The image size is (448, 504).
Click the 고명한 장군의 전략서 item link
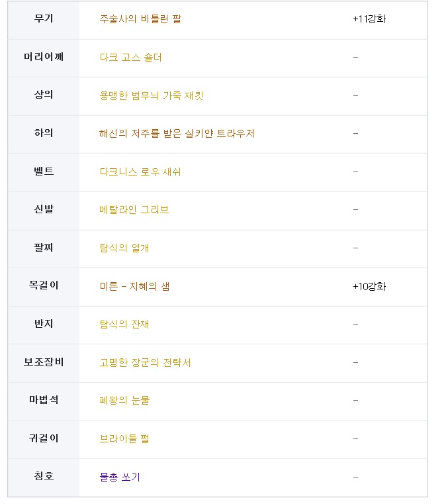coord(146,363)
